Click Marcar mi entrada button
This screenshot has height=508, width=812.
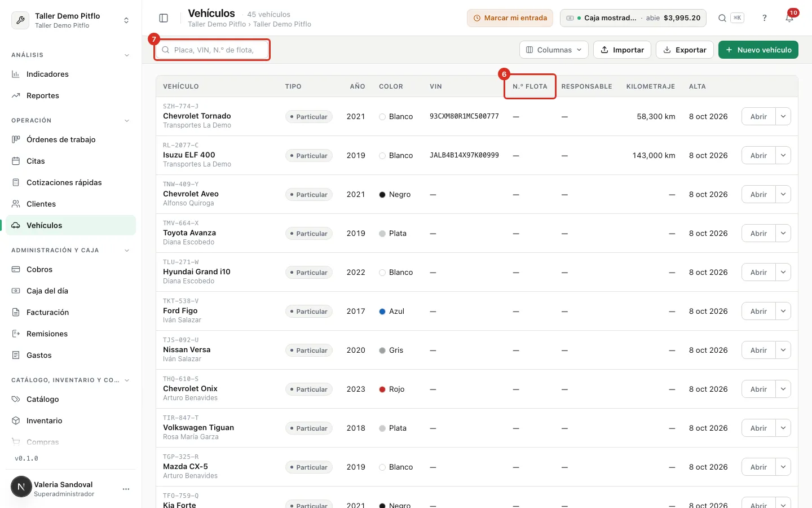coord(510,18)
